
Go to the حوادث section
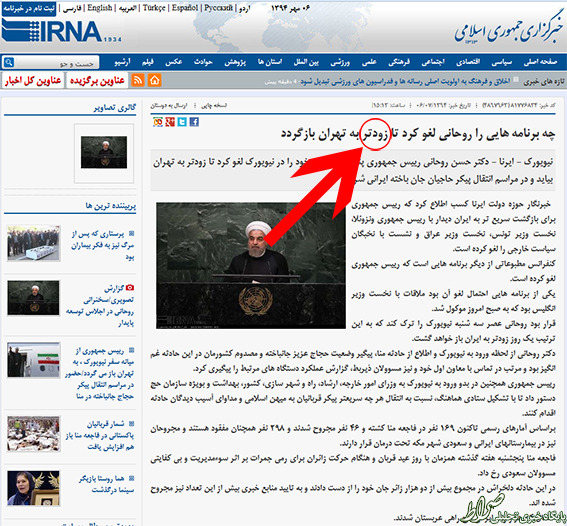tap(203, 62)
